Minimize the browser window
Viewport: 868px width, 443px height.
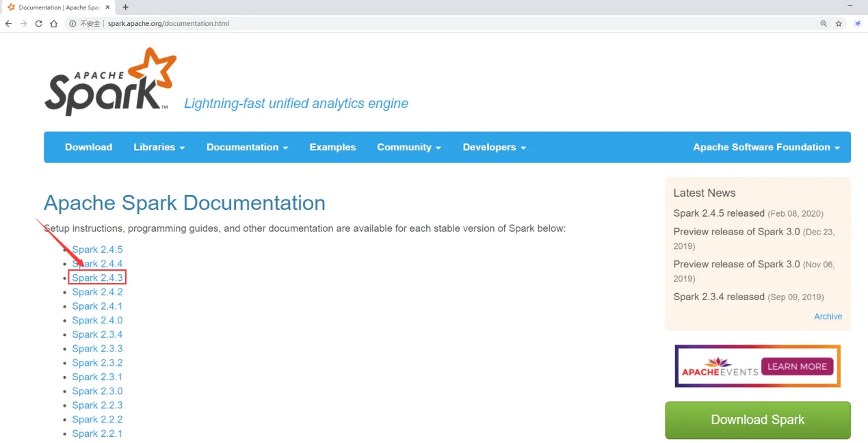[x=849, y=6]
